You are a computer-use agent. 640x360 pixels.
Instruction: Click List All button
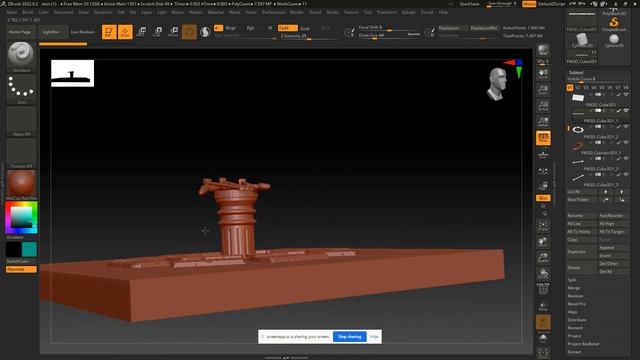click(582, 191)
